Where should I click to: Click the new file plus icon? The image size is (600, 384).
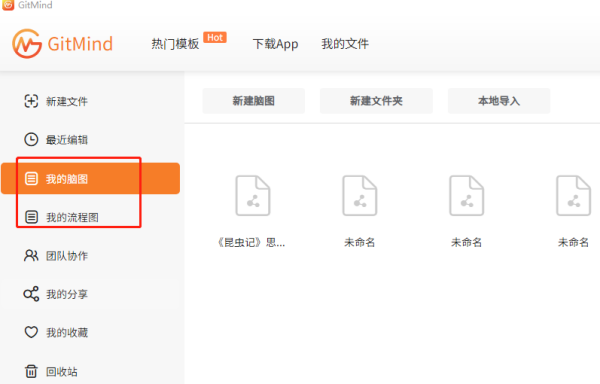pyautogui.click(x=31, y=101)
